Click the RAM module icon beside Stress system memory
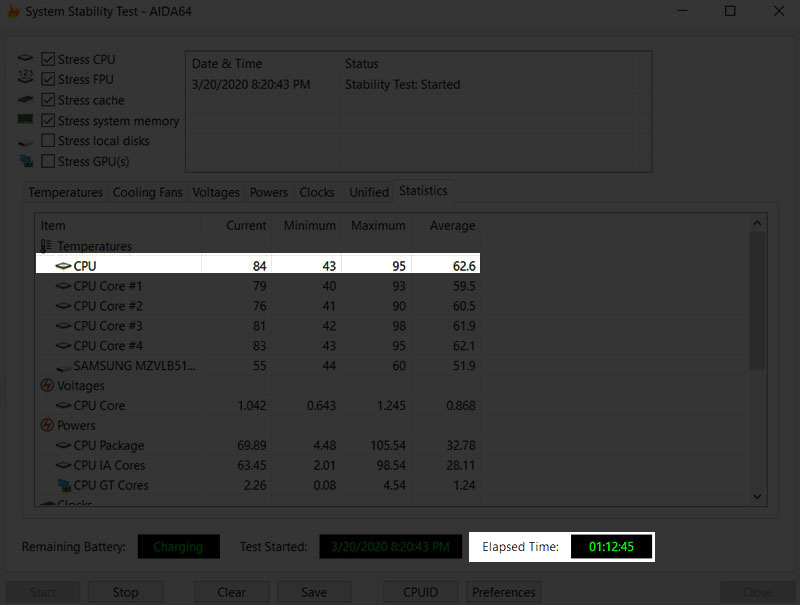This screenshot has height=605, width=800. point(25,119)
